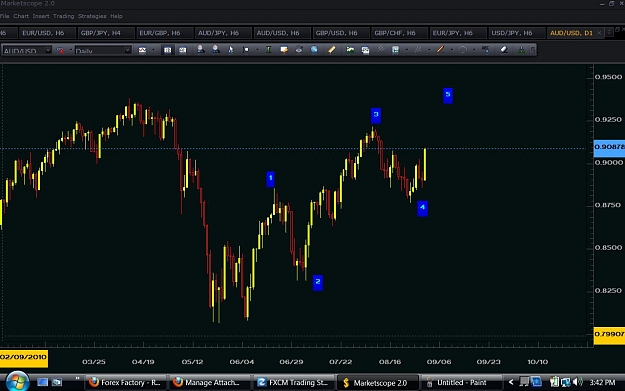
Task: Expand the chart type dropdown arrow
Action: tap(153, 50)
